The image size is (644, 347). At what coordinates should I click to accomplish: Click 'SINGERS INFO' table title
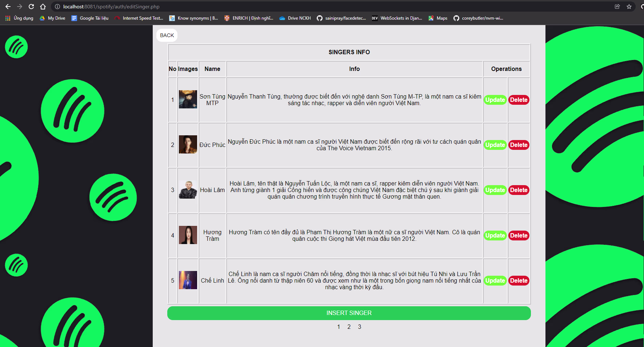tap(349, 52)
